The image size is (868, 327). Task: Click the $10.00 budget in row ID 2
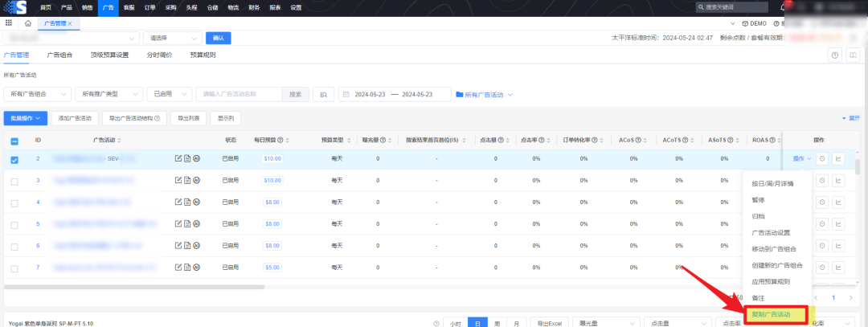coord(272,158)
